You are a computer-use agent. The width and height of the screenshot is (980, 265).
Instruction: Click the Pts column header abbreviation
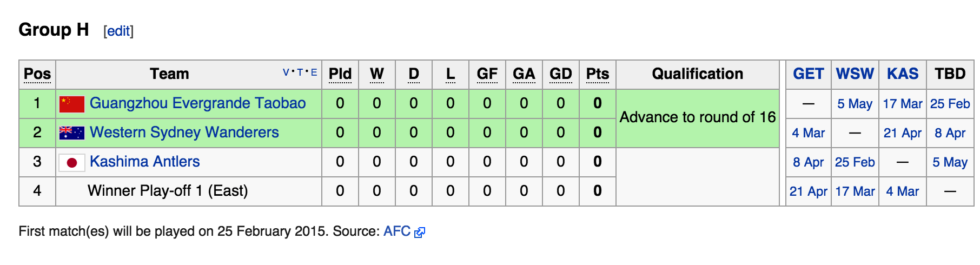pyautogui.click(x=597, y=74)
